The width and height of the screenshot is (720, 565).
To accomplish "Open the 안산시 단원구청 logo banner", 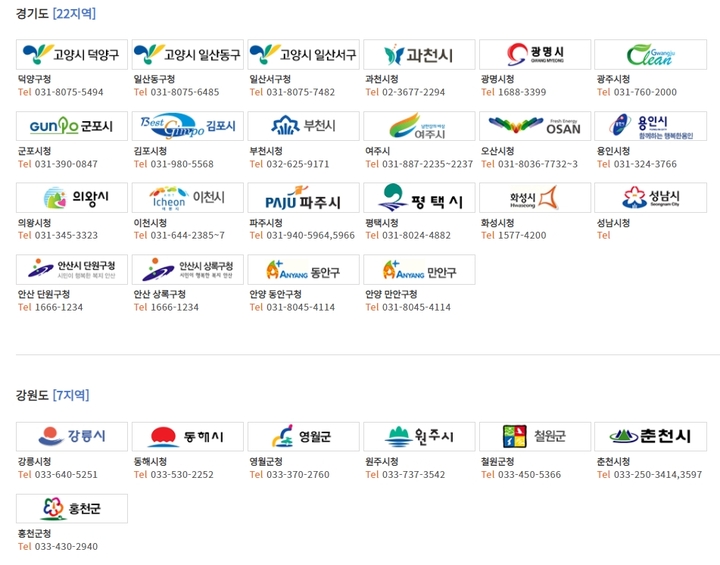I will click(72, 270).
